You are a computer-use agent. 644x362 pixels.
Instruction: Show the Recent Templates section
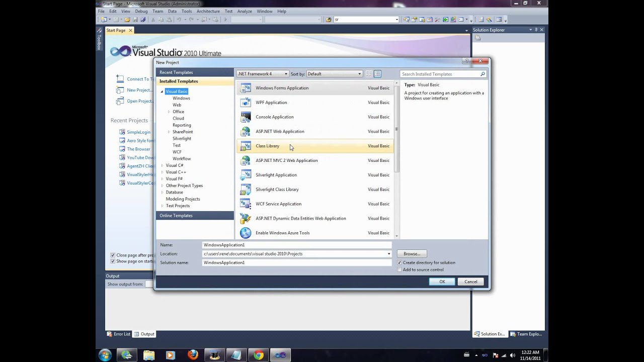point(195,72)
